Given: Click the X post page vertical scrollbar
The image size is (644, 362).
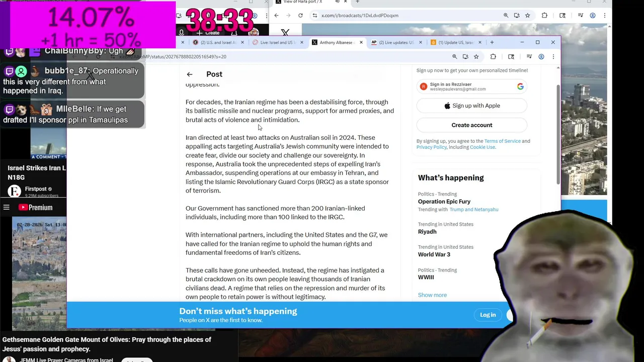Looking at the screenshot, I should pyautogui.click(x=557, y=136).
